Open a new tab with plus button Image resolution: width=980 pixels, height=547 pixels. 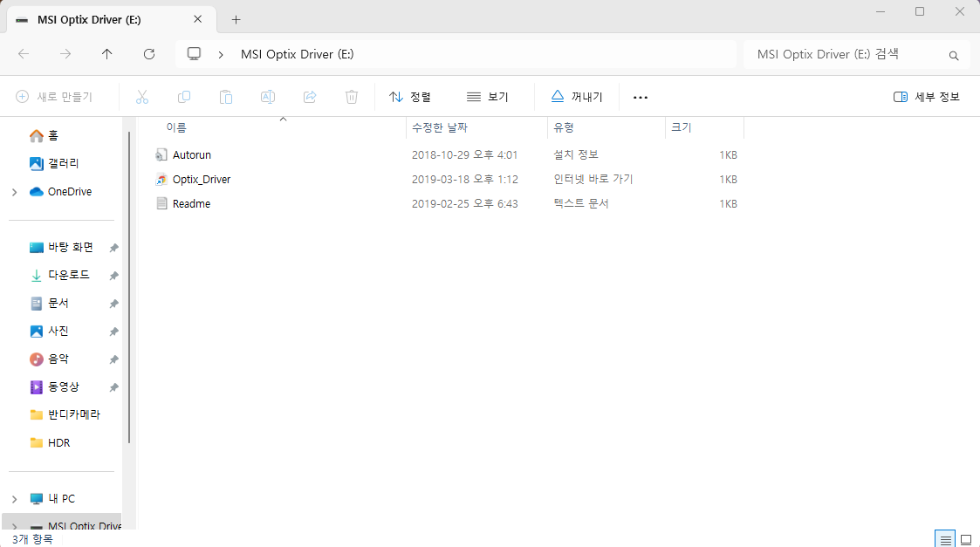pos(236,19)
